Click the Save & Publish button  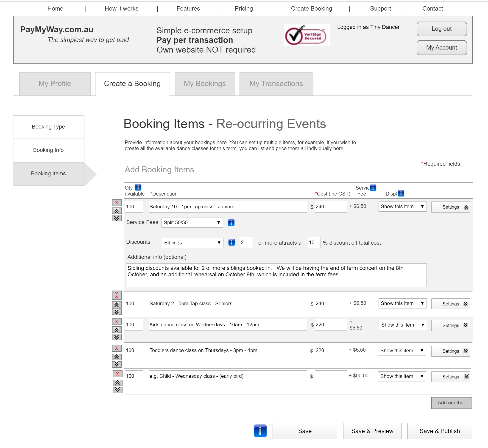click(439, 431)
